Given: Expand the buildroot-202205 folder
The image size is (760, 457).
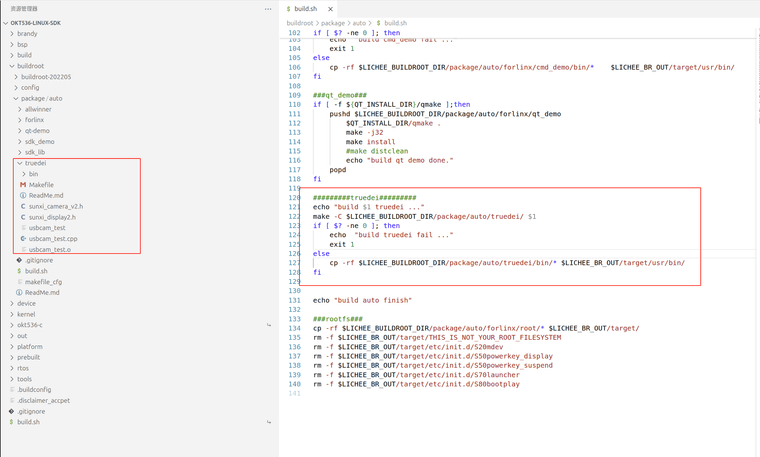Looking at the screenshot, I should point(42,77).
